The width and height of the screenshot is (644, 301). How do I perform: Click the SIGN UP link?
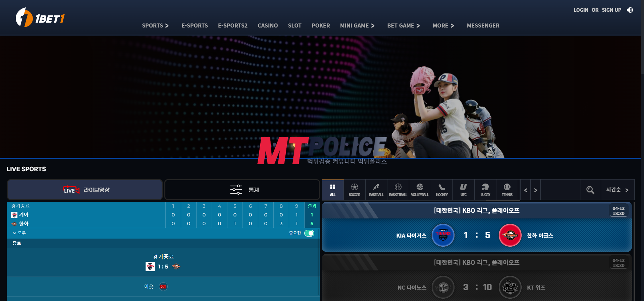click(x=611, y=10)
